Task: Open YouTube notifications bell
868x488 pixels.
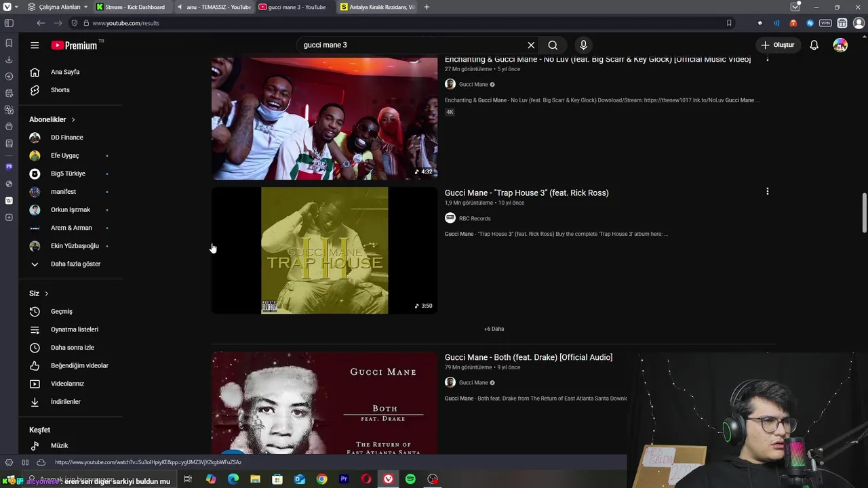Action: point(814,45)
